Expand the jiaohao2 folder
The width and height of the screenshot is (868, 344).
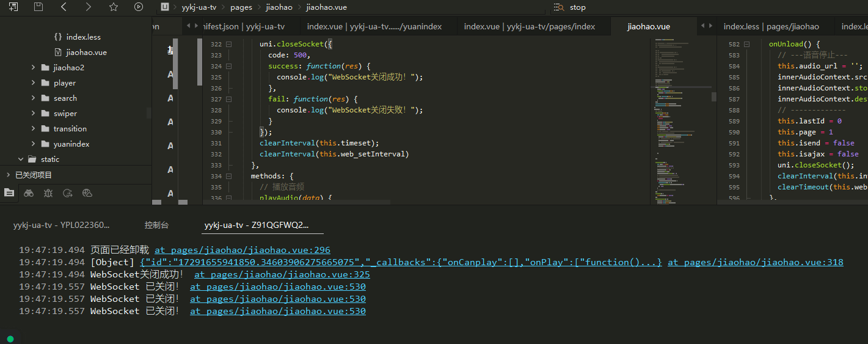pyautogui.click(x=33, y=68)
